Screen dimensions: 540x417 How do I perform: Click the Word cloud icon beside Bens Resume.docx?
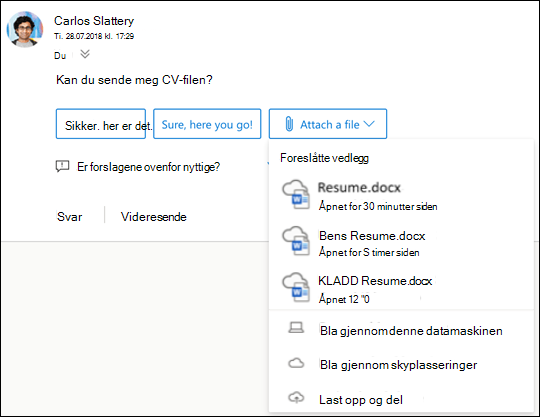(296, 241)
